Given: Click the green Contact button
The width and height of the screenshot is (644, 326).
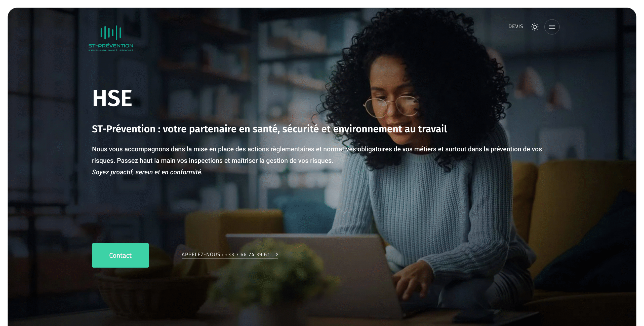Looking at the screenshot, I should 120,255.
